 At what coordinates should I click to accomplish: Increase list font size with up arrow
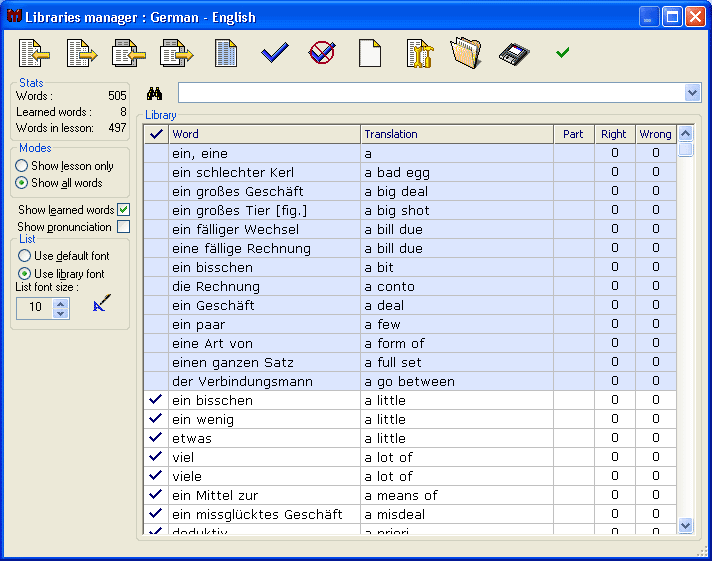(60, 302)
